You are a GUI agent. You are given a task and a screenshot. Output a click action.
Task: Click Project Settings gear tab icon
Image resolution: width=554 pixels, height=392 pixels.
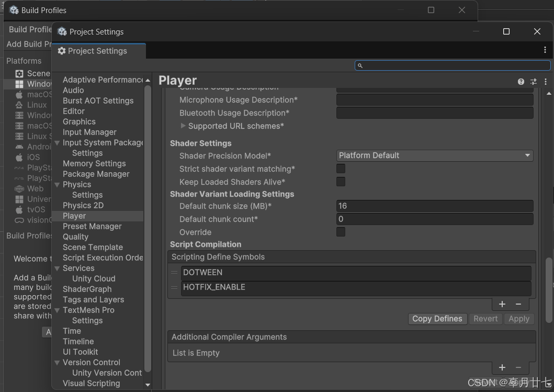pyautogui.click(x=62, y=51)
